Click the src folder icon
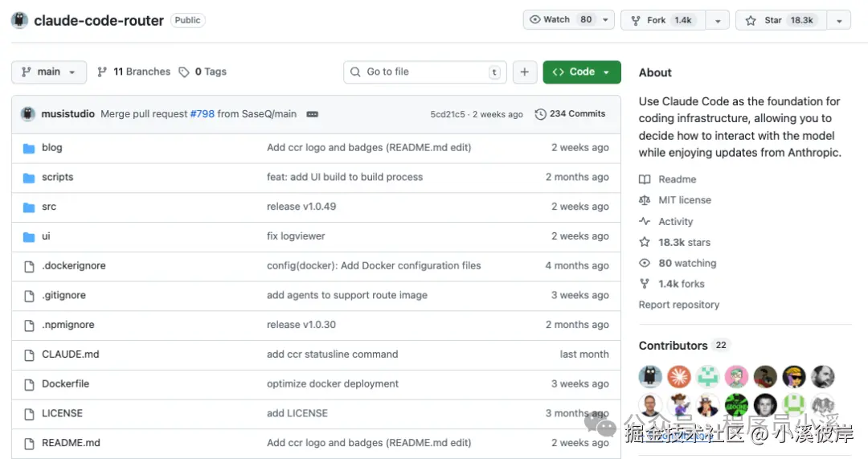This screenshot has height=459, width=868. pos(29,207)
